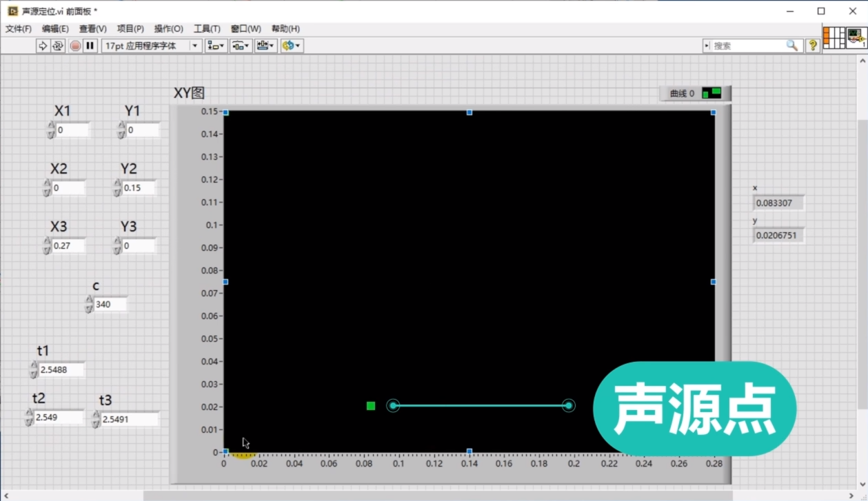The width and height of the screenshot is (868, 501).
Task: Open Context Help via question mark icon
Action: tap(813, 45)
